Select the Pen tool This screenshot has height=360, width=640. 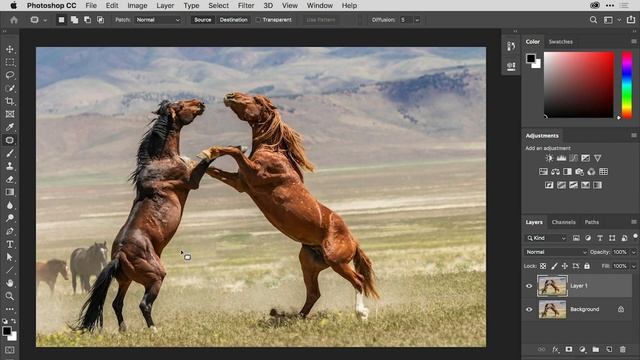[x=10, y=231]
